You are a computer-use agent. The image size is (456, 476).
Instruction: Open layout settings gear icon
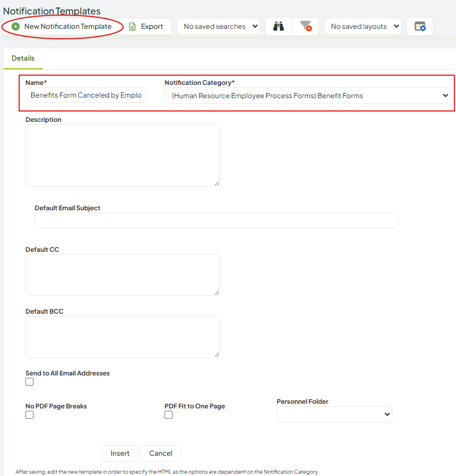420,27
